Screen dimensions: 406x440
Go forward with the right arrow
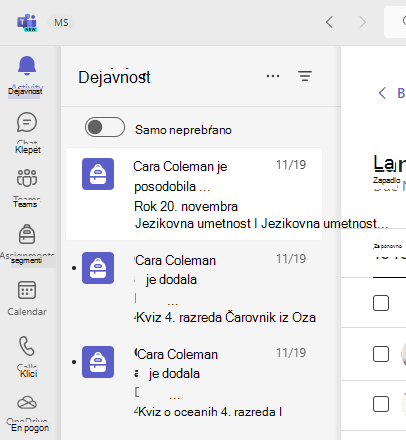(362, 22)
